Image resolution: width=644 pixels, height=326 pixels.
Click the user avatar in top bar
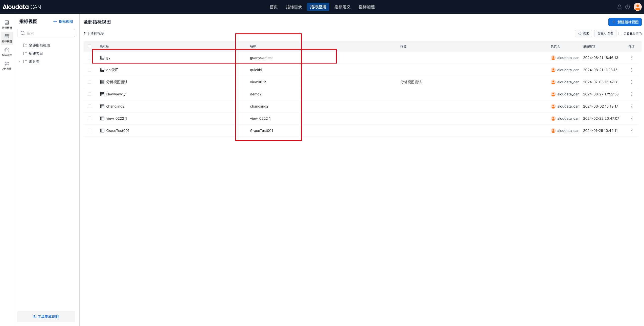[637, 7]
